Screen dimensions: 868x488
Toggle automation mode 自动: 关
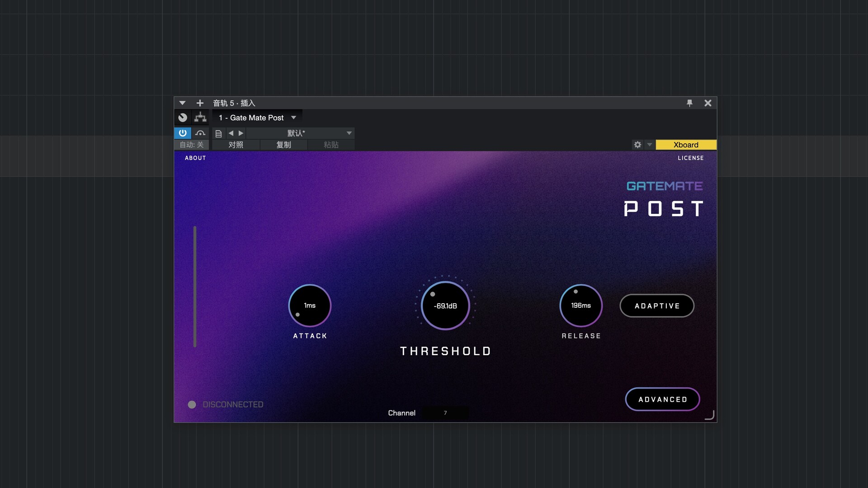pos(192,145)
